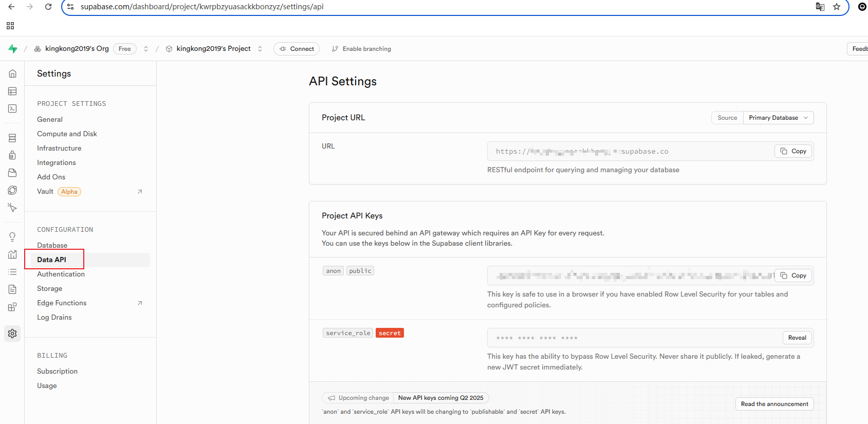Open the SQL Editor sidebar icon
Viewport: 868px width, 424px height.
(x=12, y=108)
